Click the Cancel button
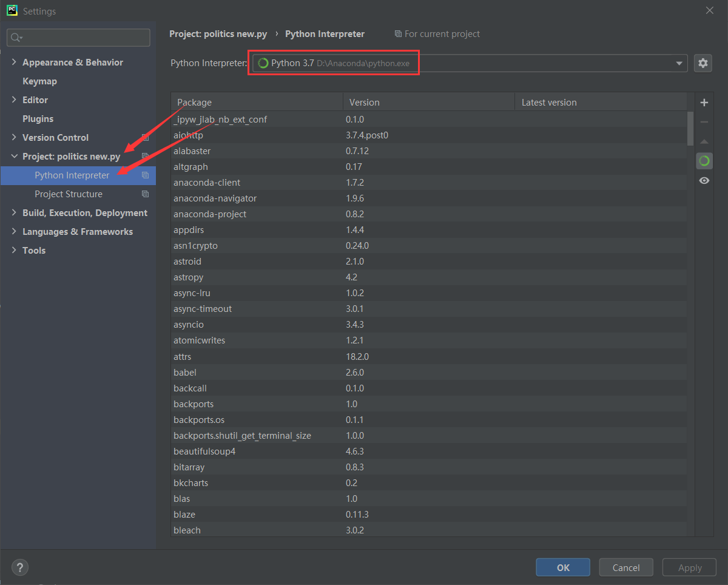The height and width of the screenshot is (585, 728). [x=626, y=567]
